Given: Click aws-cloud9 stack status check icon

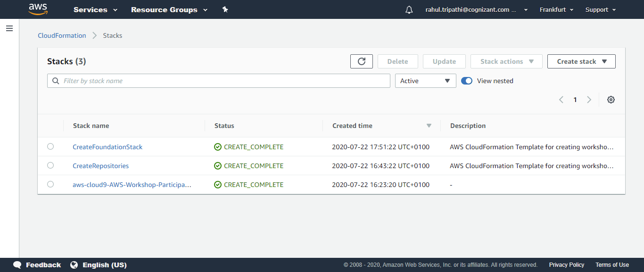Looking at the screenshot, I should pos(218,185).
